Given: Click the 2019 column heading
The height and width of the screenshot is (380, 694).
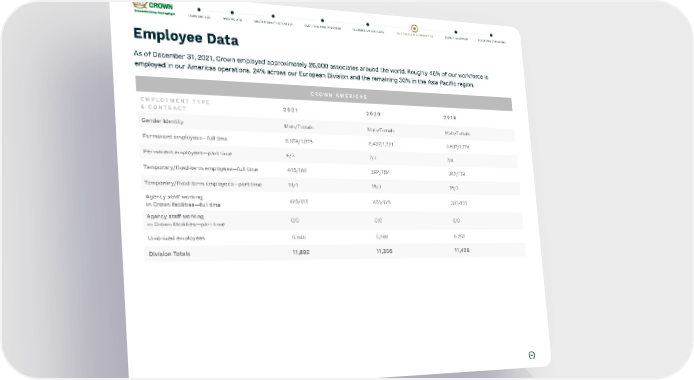Looking at the screenshot, I should click(450, 118).
